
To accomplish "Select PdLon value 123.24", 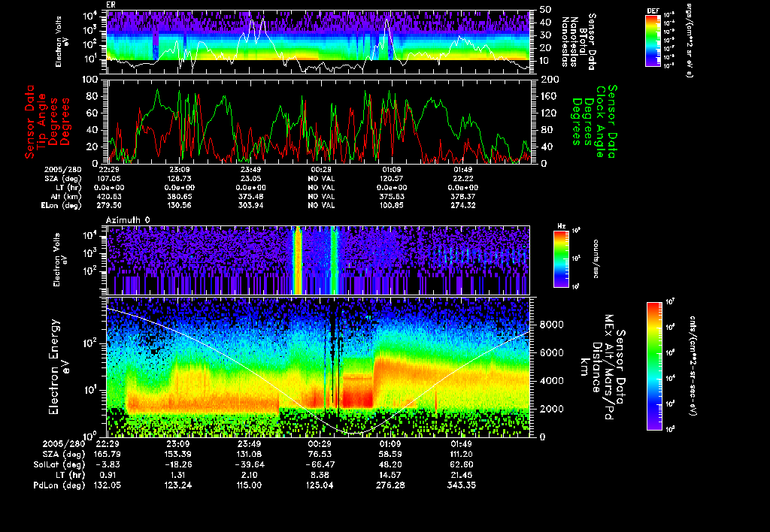I will click(177, 485).
